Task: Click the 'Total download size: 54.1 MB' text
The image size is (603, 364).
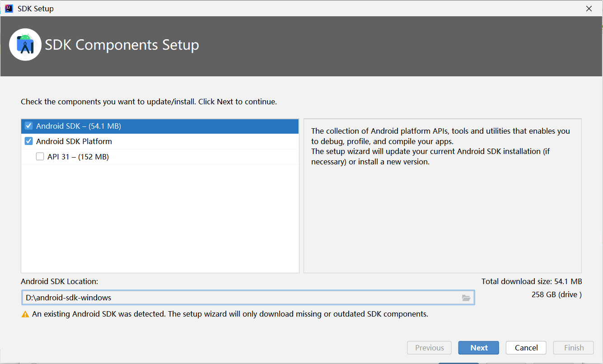Action: click(532, 281)
